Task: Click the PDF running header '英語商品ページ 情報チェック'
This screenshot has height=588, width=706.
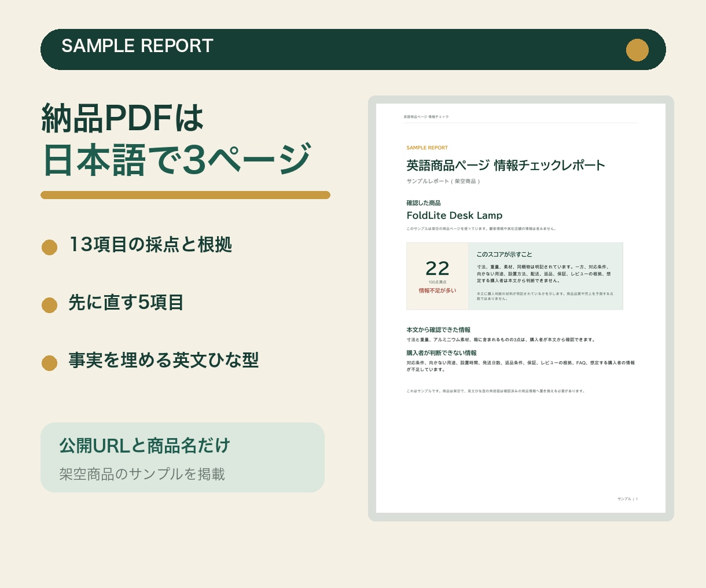Action: (426, 117)
